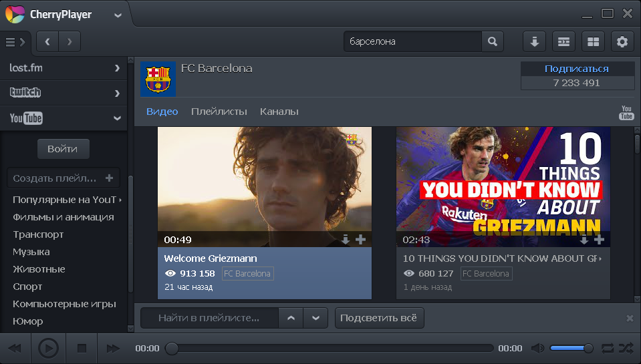Add Welcome Griezmann to playlist

pos(360,239)
